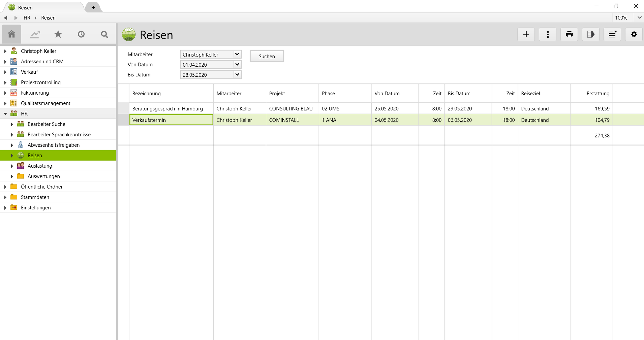Open the Bis Datum date picker

tap(237, 74)
